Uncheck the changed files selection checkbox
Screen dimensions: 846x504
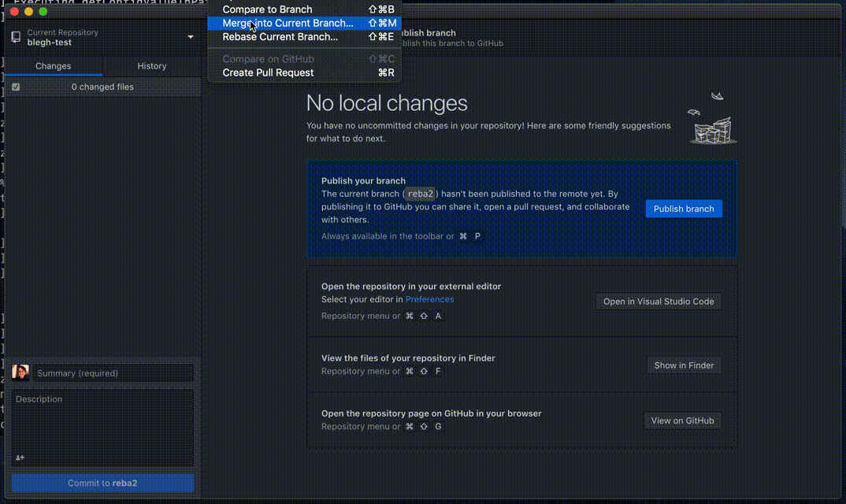15,87
